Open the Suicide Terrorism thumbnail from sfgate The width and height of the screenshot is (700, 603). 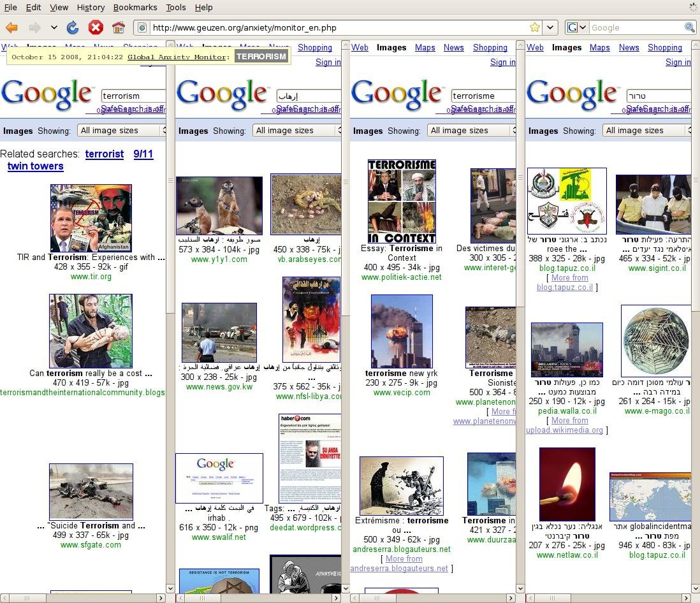coord(91,491)
